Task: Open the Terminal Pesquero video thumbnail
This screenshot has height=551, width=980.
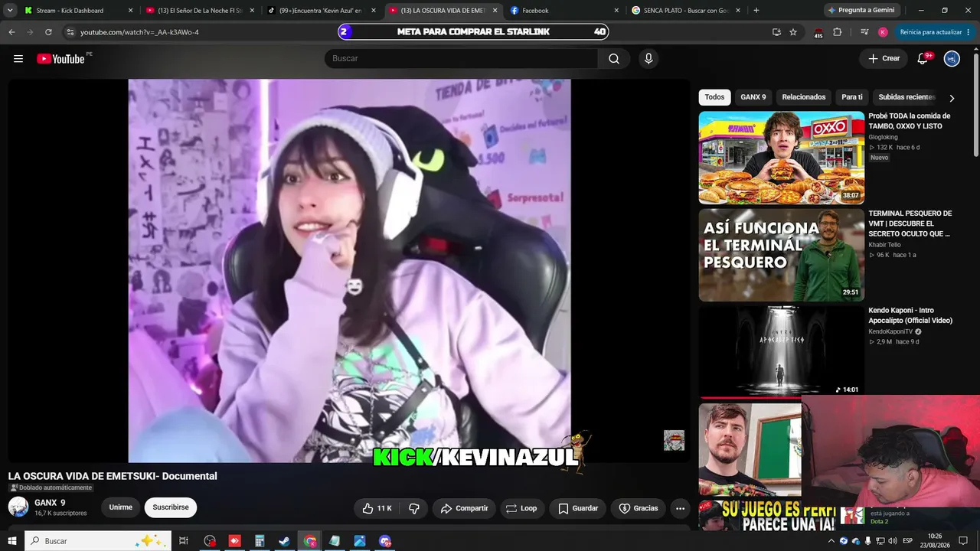Action: 782,255
